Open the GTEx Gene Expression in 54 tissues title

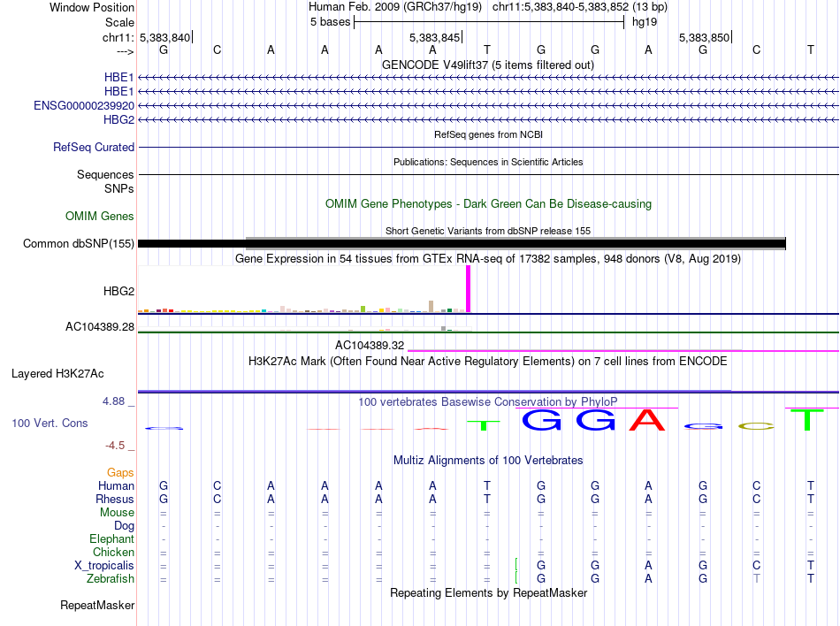[488, 259]
